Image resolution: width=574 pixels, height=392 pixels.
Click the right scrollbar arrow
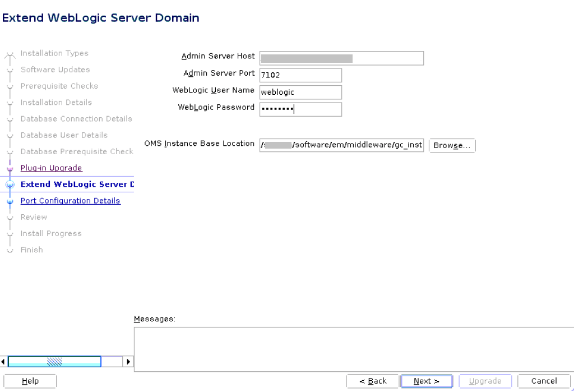tap(128, 362)
